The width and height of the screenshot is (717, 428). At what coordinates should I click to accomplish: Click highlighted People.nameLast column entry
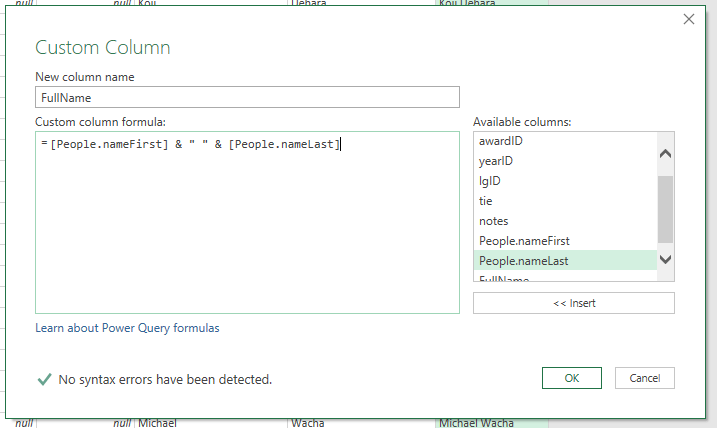(x=524, y=261)
